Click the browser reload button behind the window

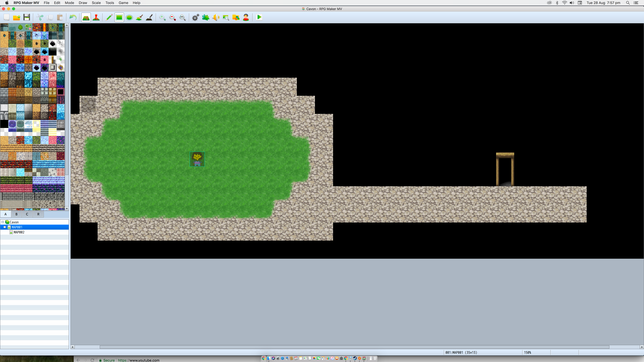(x=92, y=360)
